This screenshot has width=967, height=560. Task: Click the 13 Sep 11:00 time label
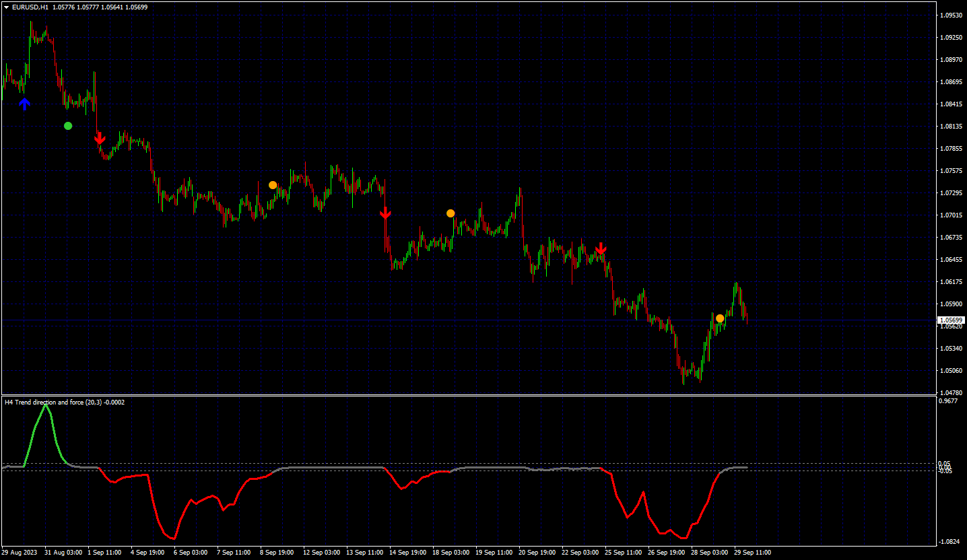(x=365, y=552)
